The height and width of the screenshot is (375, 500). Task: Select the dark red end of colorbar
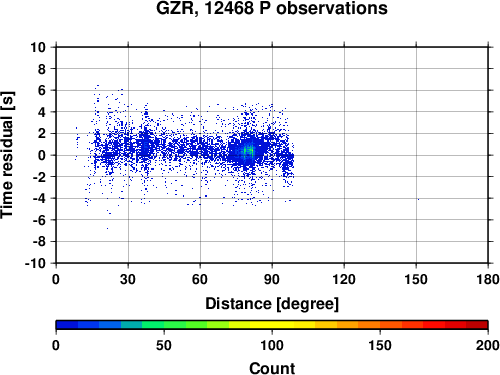(x=477, y=325)
